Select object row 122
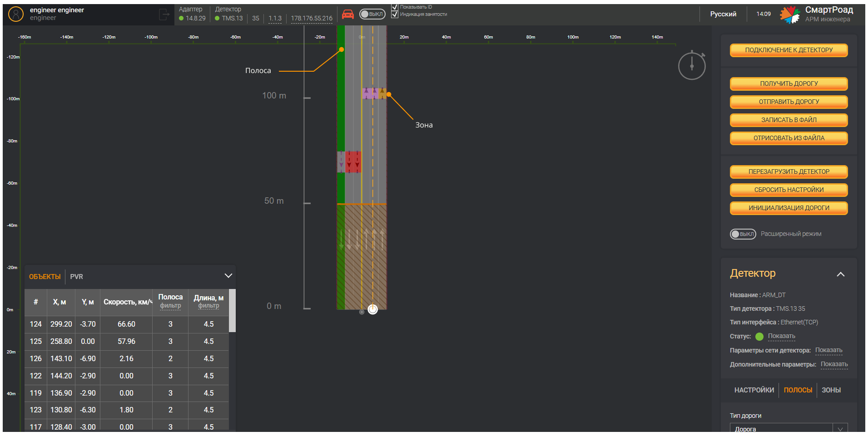The width and height of the screenshot is (868, 436). coord(127,376)
